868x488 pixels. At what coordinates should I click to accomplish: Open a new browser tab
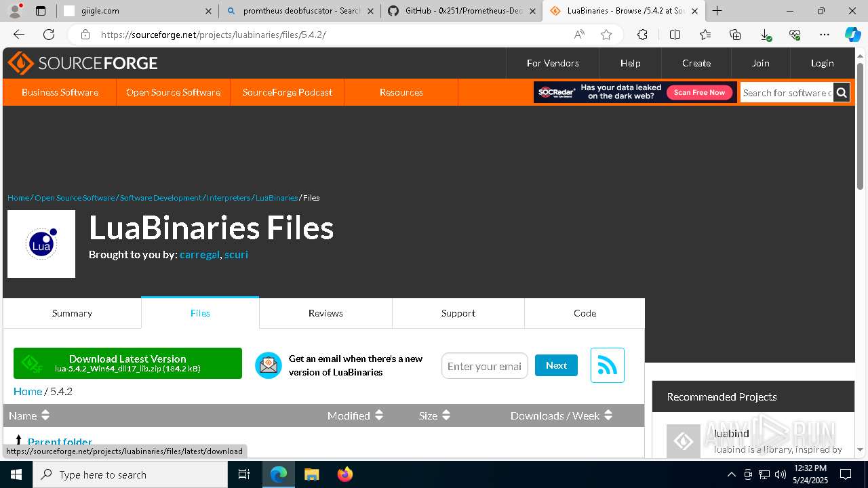[717, 11]
